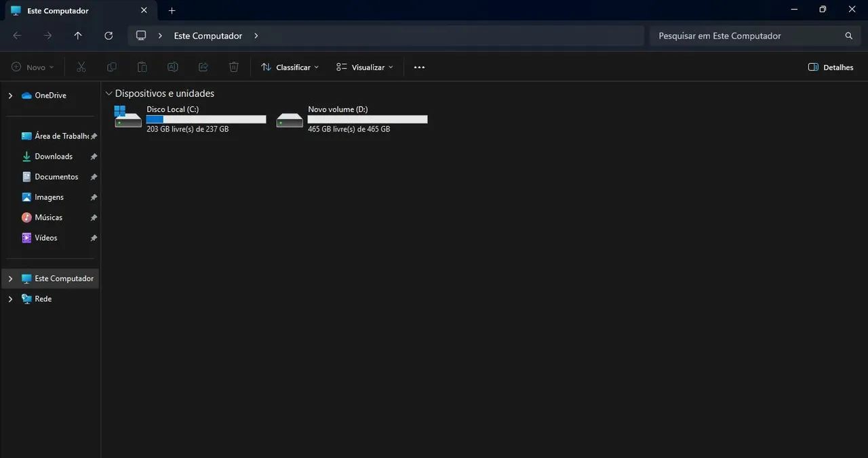Collapse the Dispositivos e unidades group

coord(108,94)
